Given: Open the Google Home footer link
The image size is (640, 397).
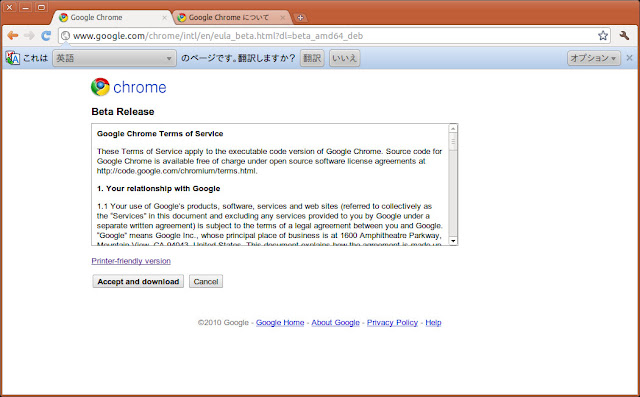Looking at the screenshot, I should click(x=280, y=323).
